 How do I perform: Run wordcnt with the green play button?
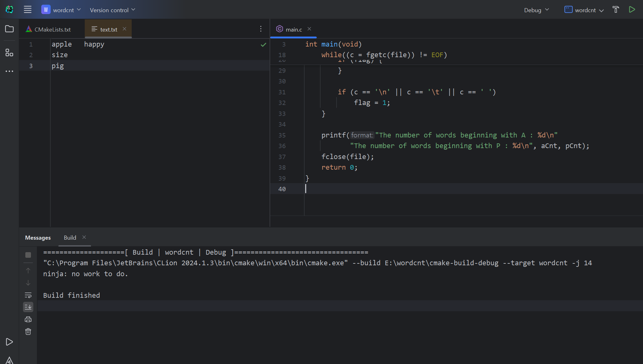(632, 10)
